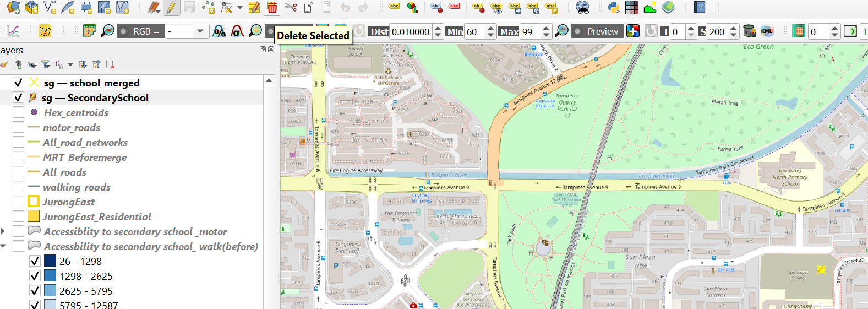
Task: Click the KML tool icon
Action: pos(767,31)
